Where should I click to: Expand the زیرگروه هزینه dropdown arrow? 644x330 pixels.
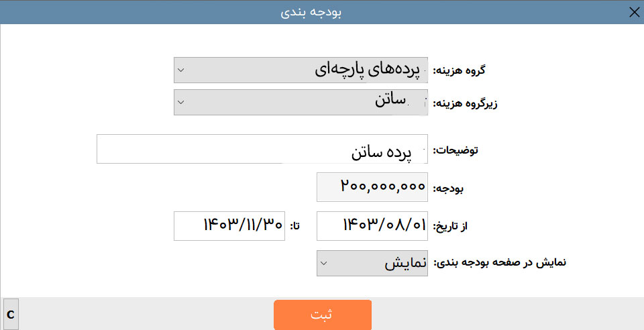click(180, 102)
